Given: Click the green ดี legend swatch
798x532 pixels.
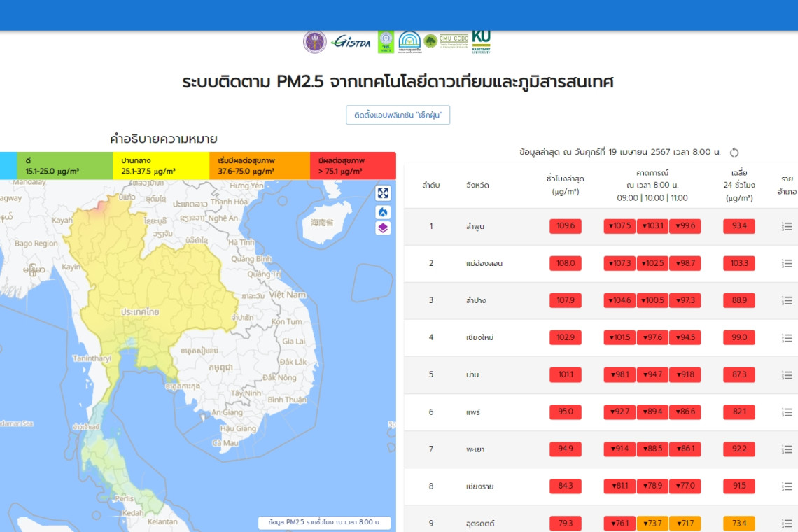Looking at the screenshot, I should [x=64, y=166].
